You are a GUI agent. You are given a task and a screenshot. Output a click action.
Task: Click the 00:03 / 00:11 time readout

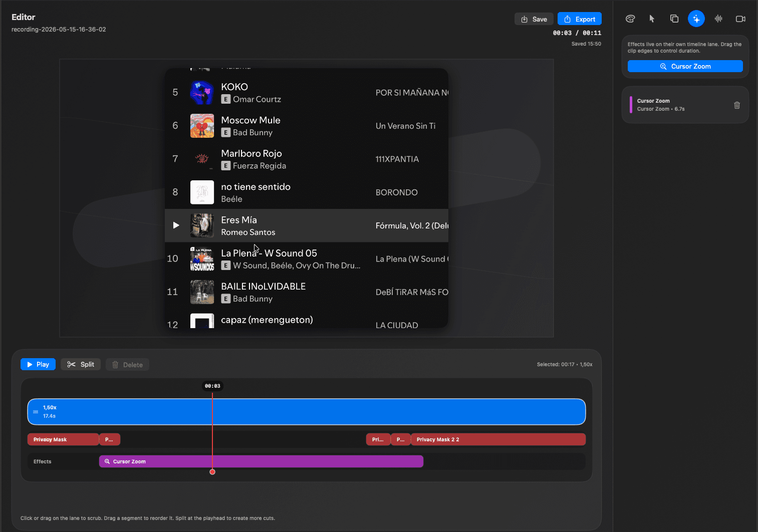click(x=577, y=33)
